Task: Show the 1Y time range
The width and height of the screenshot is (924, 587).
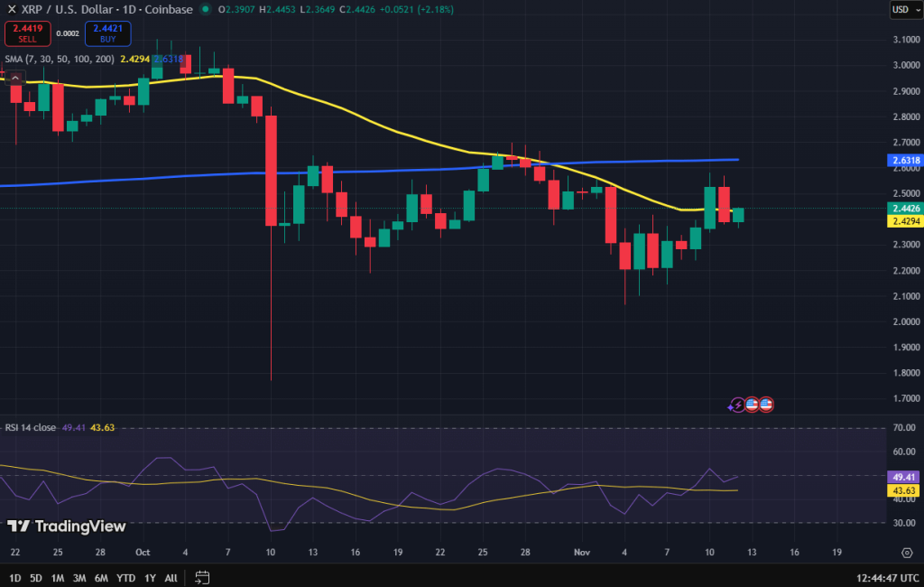Action: coord(151,578)
